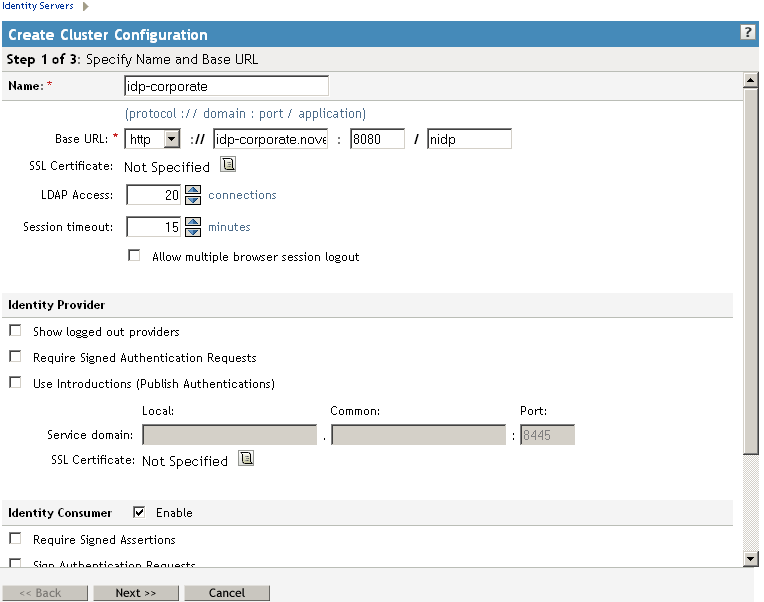Decrease Session timeout minutes
Image resolution: width=764 pixels, height=602 pixels.
tap(193, 232)
